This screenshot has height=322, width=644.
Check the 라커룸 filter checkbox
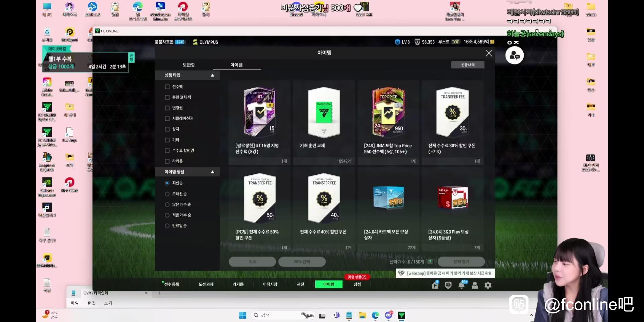pyautogui.click(x=167, y=161)
